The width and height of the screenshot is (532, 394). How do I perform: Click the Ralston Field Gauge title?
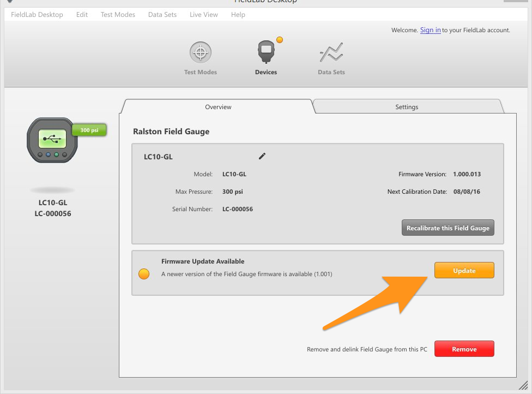(x=171, y=132)
